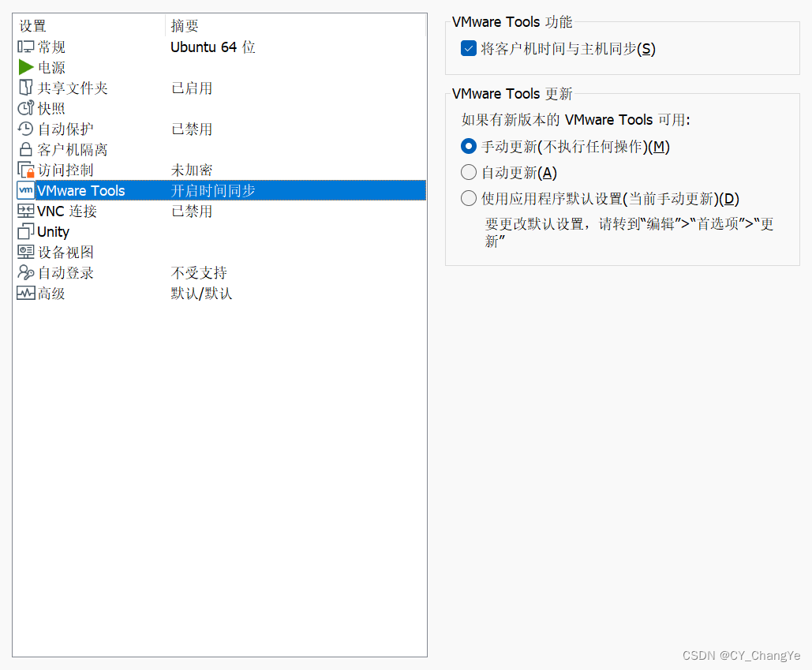Image resolution: width=812 pixels, height=670 pixels.
Task: Select the 客户机隔离 row label
Action: [x=73, y=150]
